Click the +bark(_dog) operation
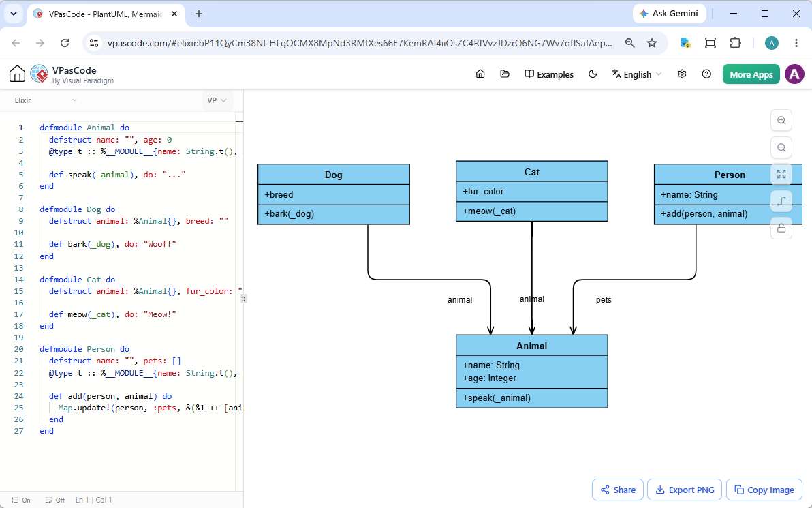This screenshot has height=508, width=812. click(x=290, y=214)
